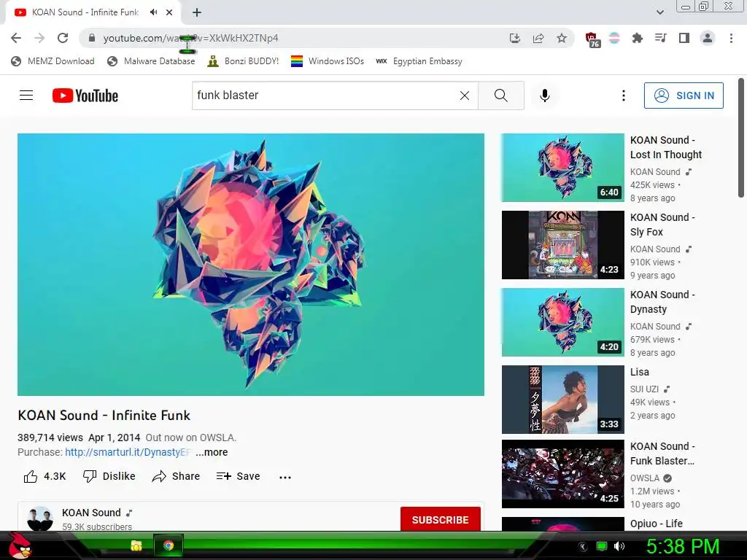The image size is (747, 560).
Task: Open the Share options
Action: [176, 476]
